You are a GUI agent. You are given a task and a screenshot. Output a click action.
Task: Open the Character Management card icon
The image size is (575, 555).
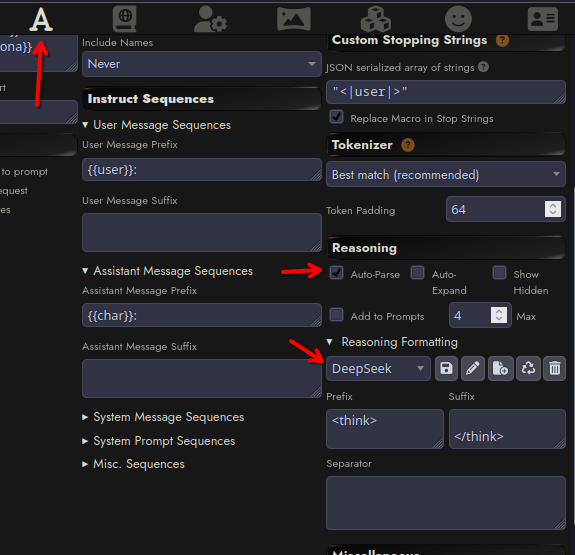(x=543, y=19)
